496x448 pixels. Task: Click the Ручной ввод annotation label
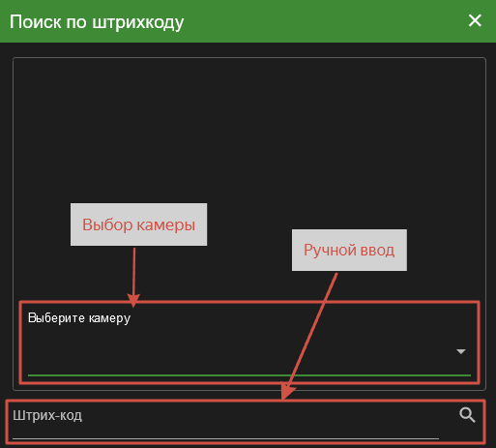(349, 250)
